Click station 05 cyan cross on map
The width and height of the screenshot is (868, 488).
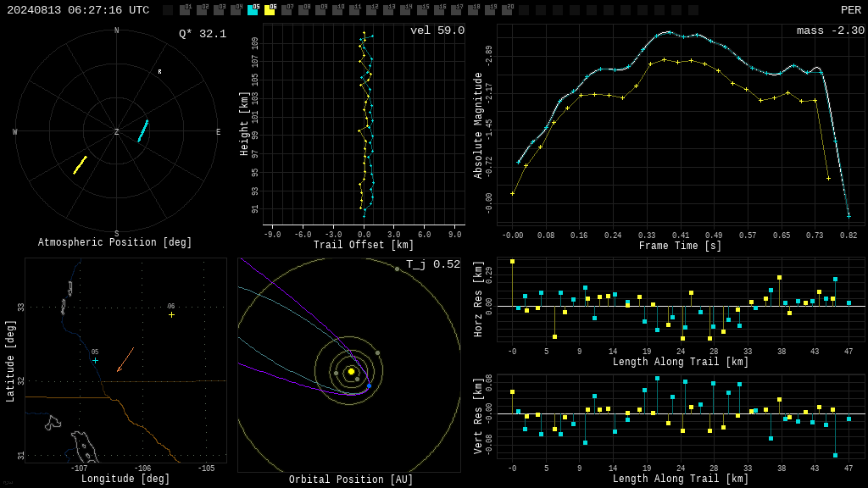pyautogui.click(x=95, y=361)
